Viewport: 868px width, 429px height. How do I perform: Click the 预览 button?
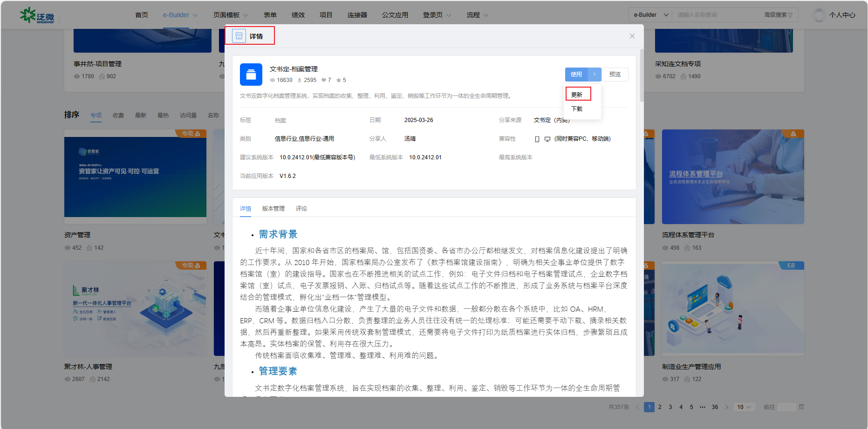pyautogui.click(x=615, y=75)
